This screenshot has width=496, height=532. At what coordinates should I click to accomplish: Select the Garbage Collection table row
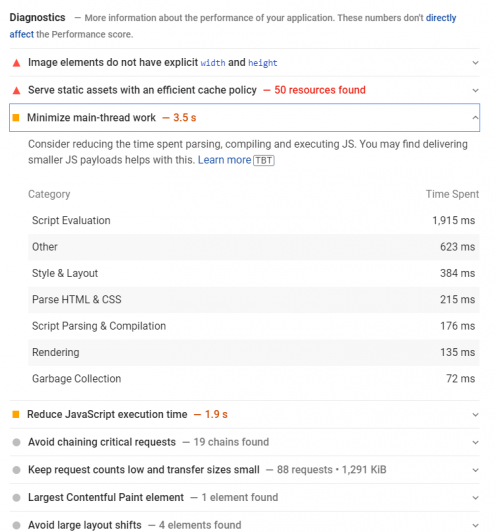(x=253, y=379)
